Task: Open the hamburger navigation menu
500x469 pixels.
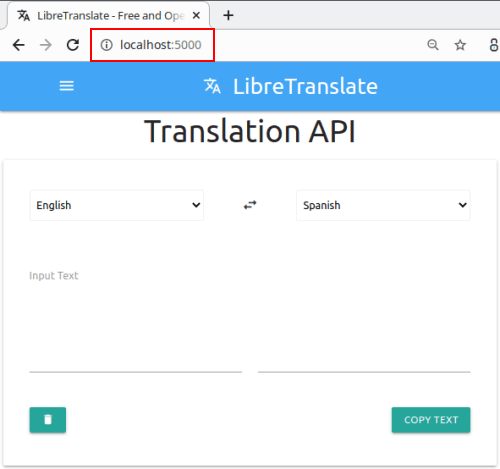Action: click(66, 86)
